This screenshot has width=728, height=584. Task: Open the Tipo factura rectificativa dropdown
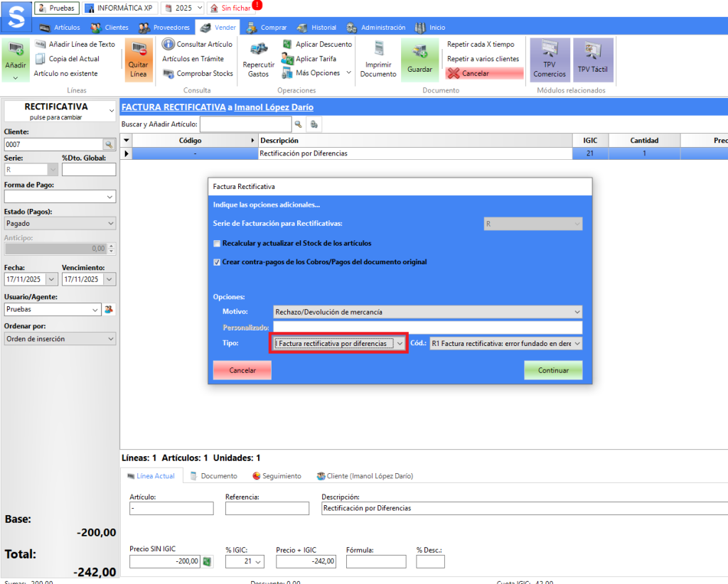click(400, 344)
